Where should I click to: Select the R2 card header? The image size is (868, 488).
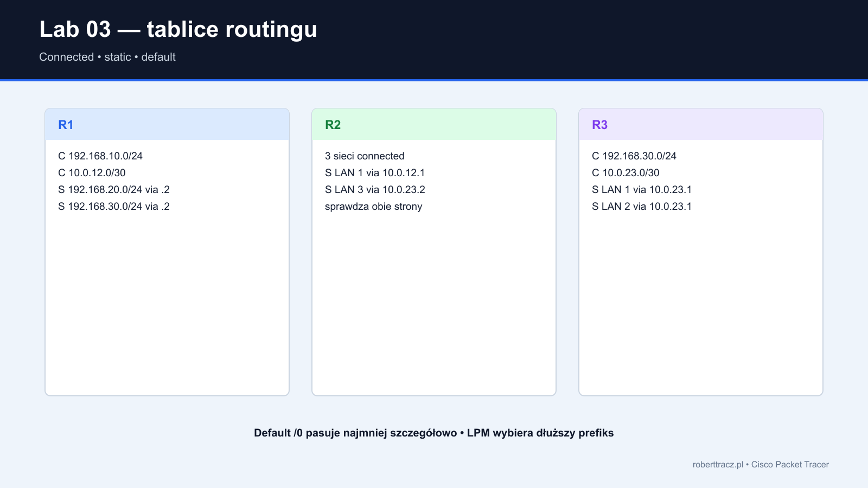click(x=434, y=125)
